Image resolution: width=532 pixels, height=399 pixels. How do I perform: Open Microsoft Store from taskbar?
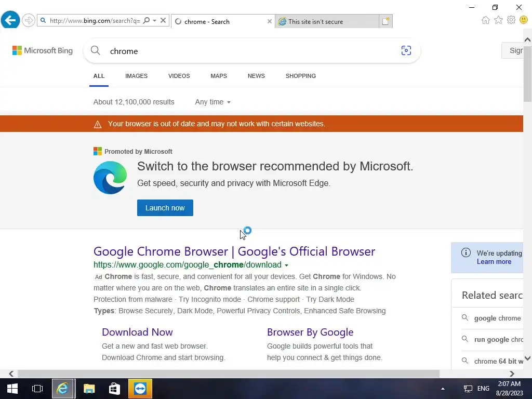[x=114, y=389]
